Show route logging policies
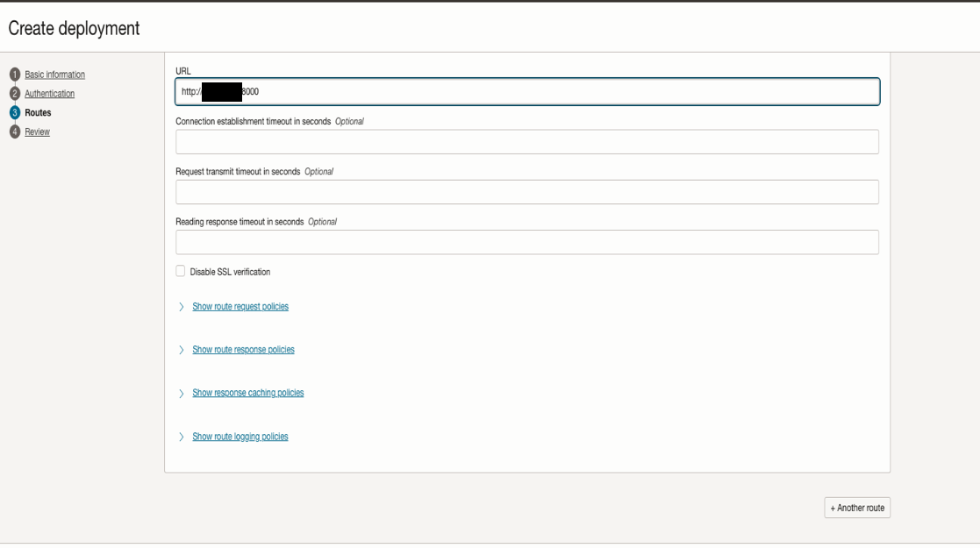The width and height of the screenshot is (980, 548). pyautogui.click(x=240, y=436)
